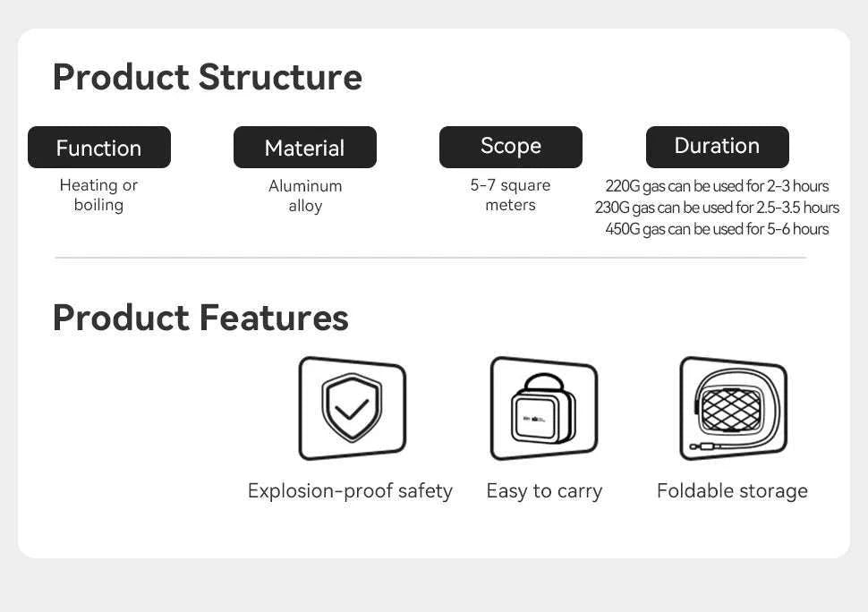Click the foldable storage mesh icon
The image size is (868, 612).
click(x=734, y=408)
